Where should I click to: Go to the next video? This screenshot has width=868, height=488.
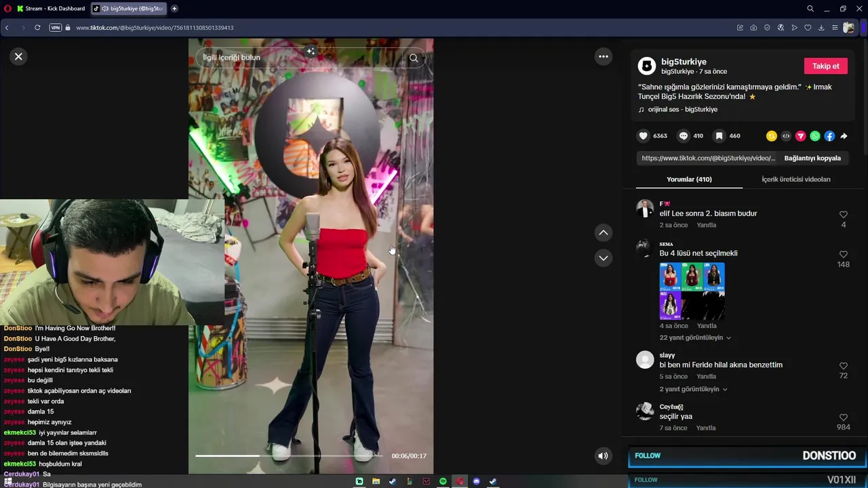click(x=603, y=258)
